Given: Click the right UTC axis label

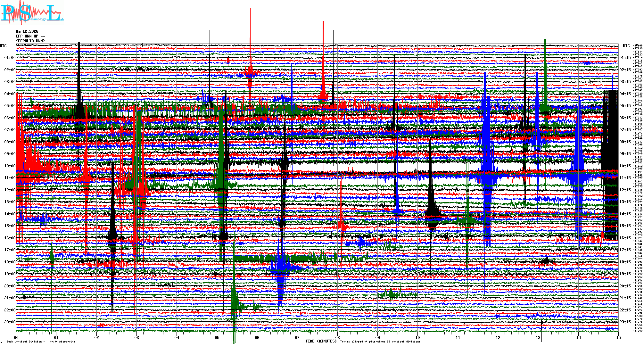Looking at the screenshot, I should pos(626,46).
